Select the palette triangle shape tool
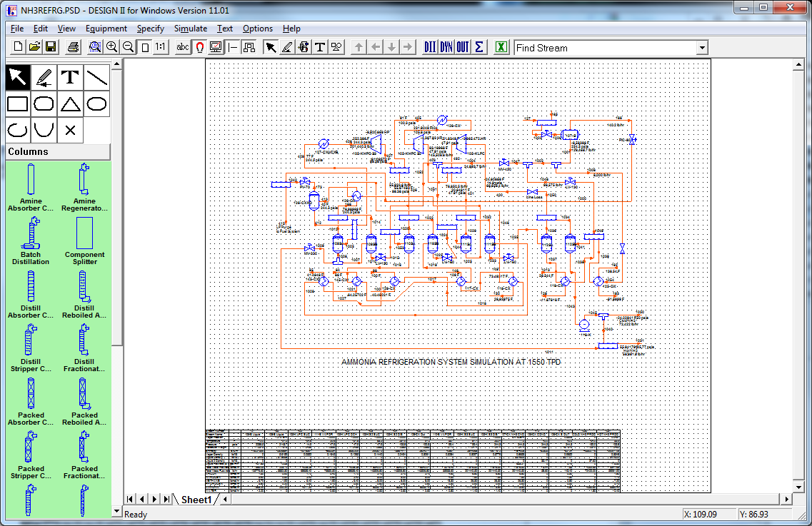 [x=71, y=103]
